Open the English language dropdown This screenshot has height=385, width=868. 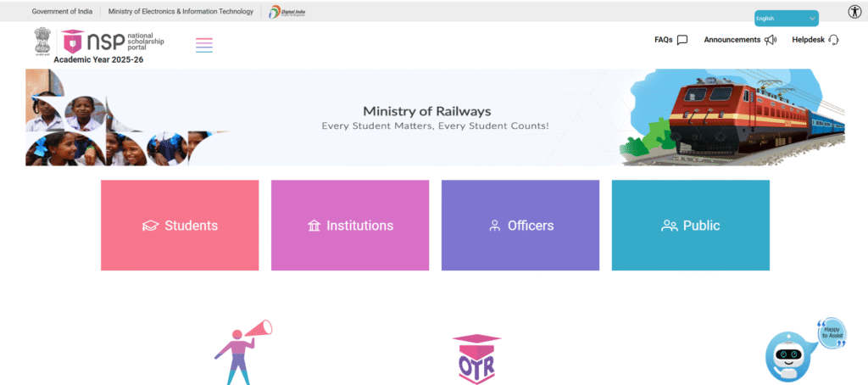[x=786, y=19]
